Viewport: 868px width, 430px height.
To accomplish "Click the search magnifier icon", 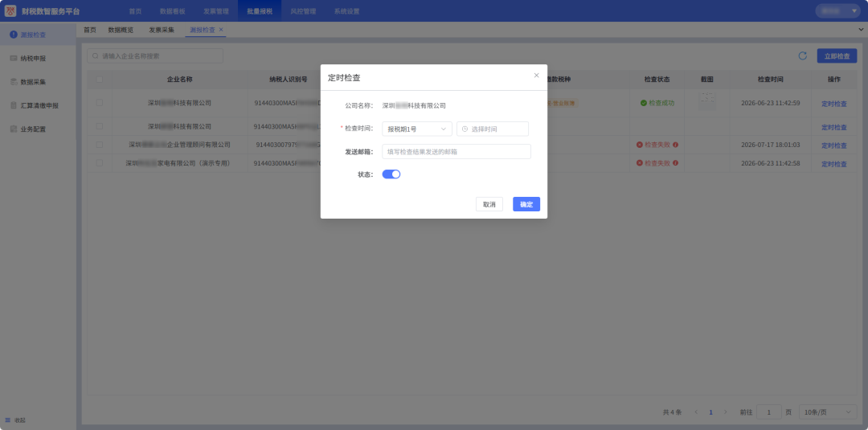I will pos(95,56).
